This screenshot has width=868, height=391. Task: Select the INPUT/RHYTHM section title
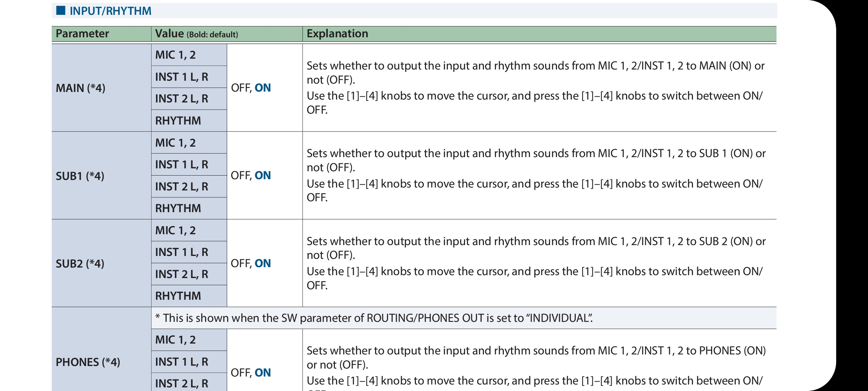pyautogui.click(x=110, y=11)
